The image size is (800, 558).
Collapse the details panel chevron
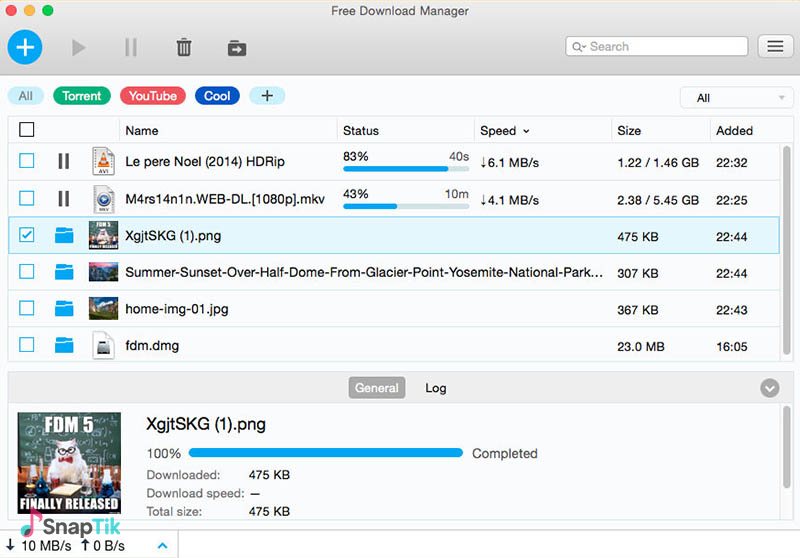tap(769, 388)
